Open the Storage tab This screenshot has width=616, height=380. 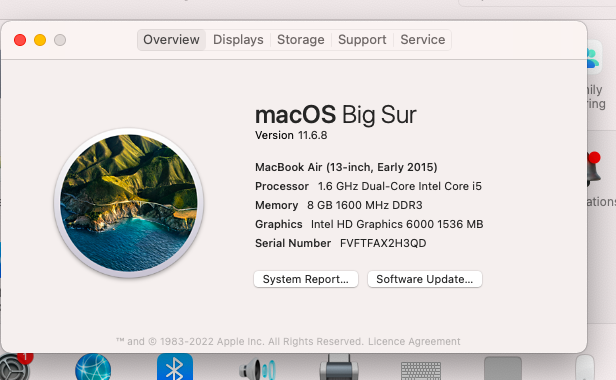(301, 40)
